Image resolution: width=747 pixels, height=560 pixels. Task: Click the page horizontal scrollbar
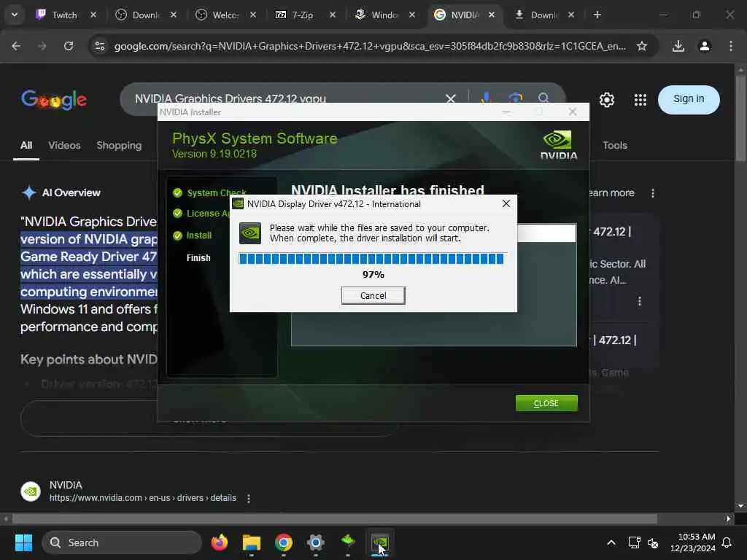[x=334, y=518]
